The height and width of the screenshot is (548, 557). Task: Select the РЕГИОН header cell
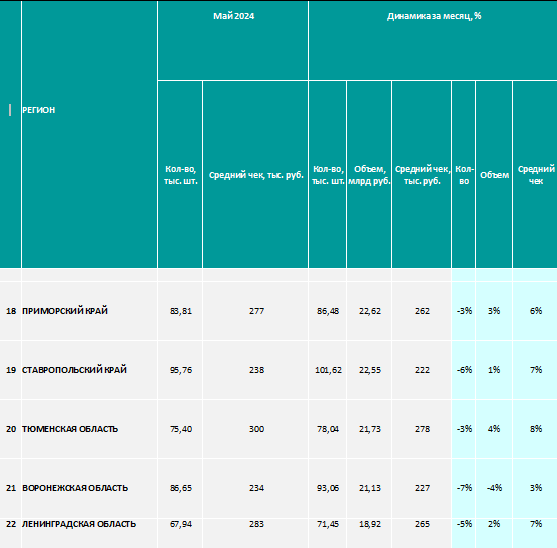pos(89,134)
